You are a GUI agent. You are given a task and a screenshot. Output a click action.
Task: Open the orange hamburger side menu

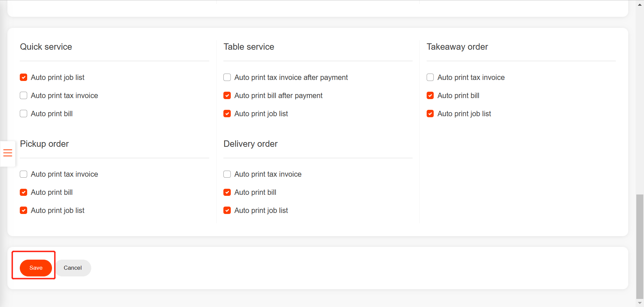[8, 153]
